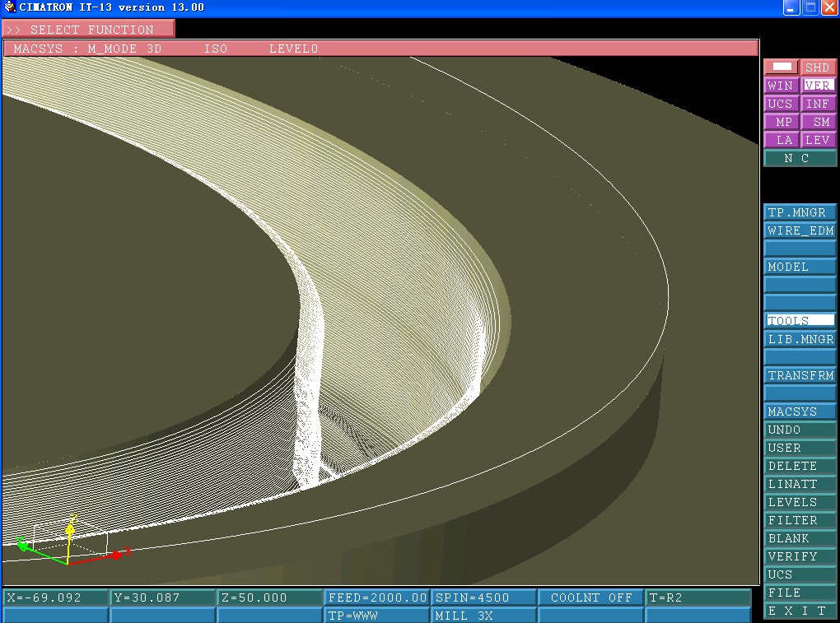
Task: Click the MILL 3X status field
Action: click(x=483, y=616)
